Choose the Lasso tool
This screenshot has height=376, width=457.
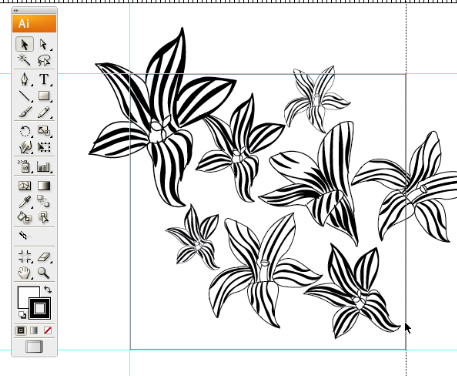pos(44,60)
